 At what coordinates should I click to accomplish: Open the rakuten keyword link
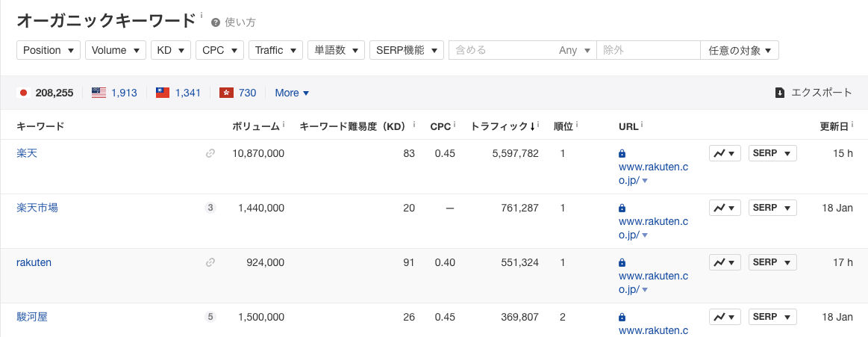tap(34, 262)
